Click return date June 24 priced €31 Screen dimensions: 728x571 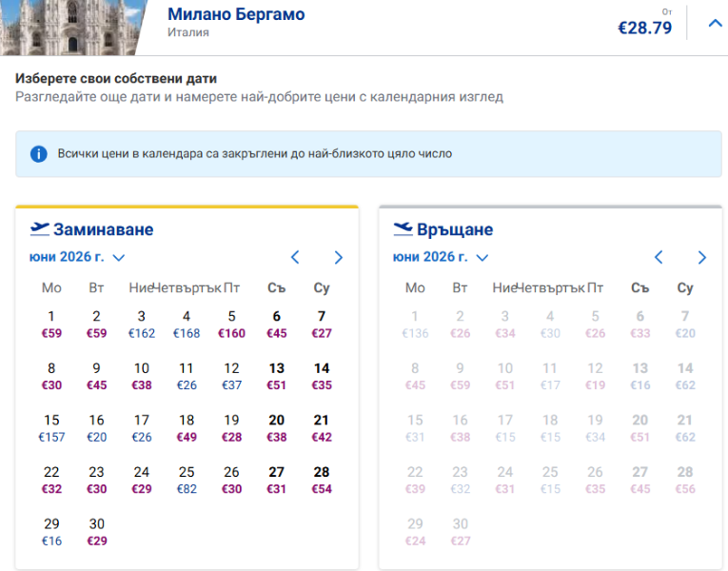click(x=505, y=481)
